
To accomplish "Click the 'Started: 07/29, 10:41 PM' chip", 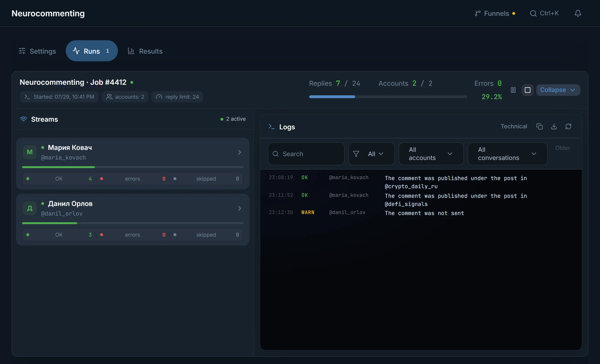I will point(59,97).
